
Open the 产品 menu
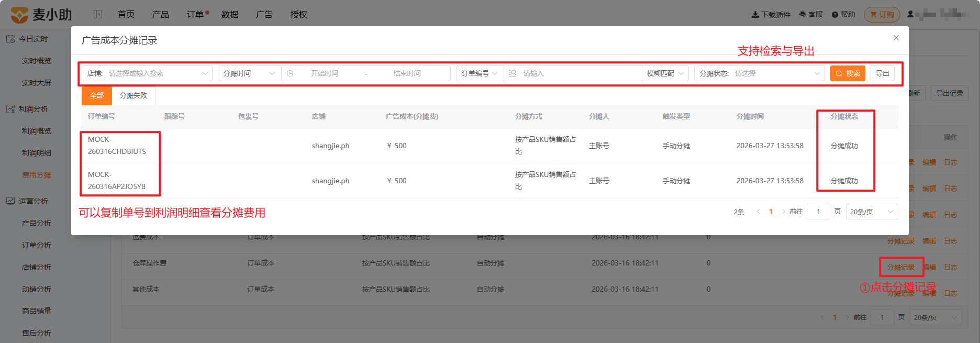tap(161, 14)
